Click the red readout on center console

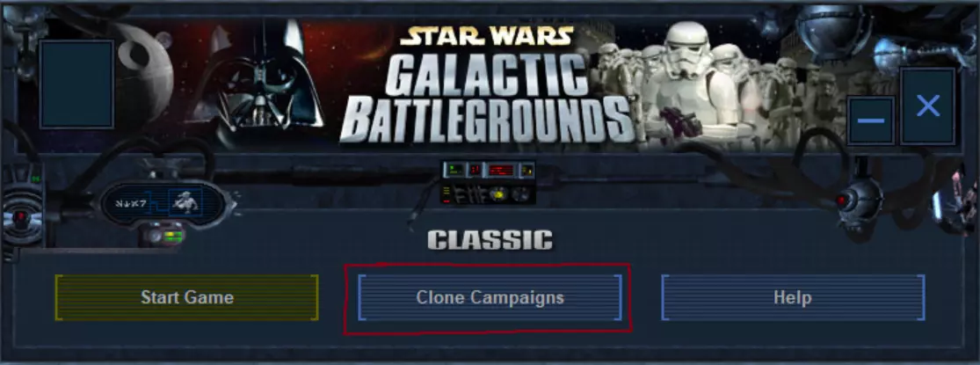click(501, 170)
